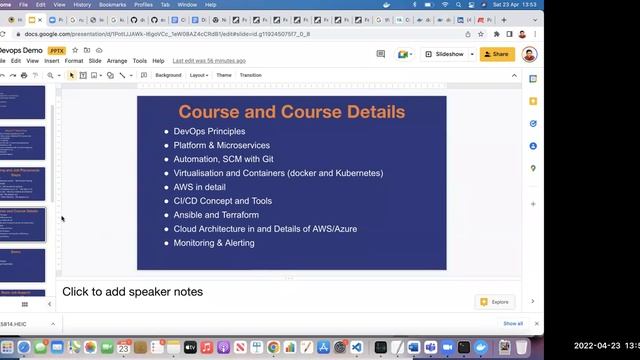Click to add speaker notes

pyautogui.click(x=133, y=292)
